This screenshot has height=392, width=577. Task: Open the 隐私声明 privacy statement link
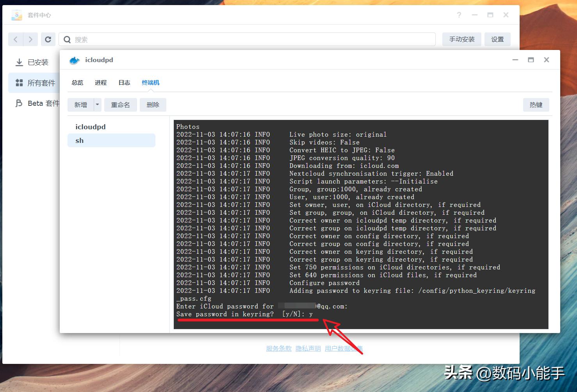308,349
